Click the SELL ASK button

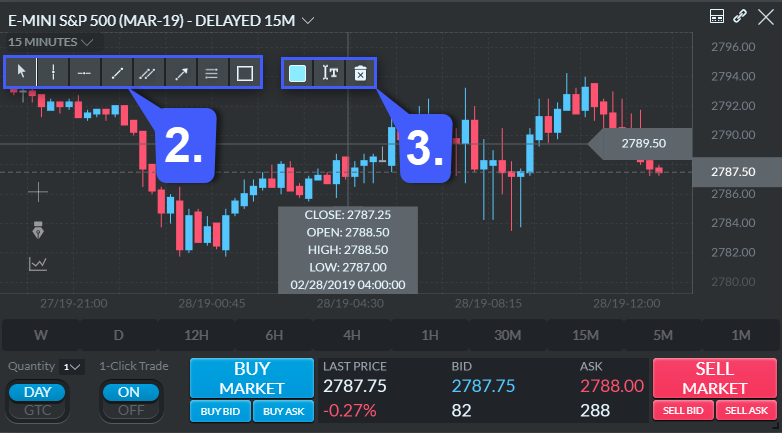tap(746, 411)
